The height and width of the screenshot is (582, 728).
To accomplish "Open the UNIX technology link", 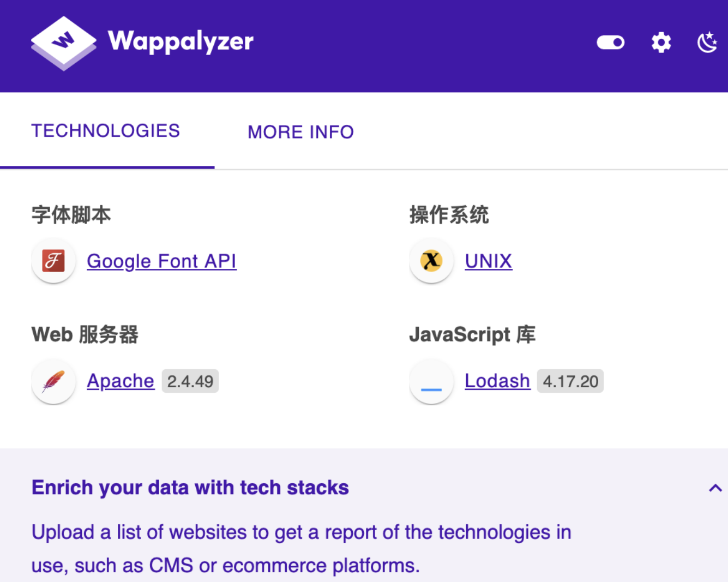I will (x=488, y=261).
